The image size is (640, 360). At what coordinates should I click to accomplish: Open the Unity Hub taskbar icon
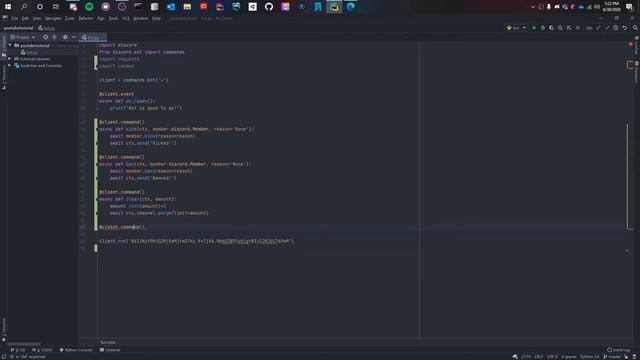[252, 7]
